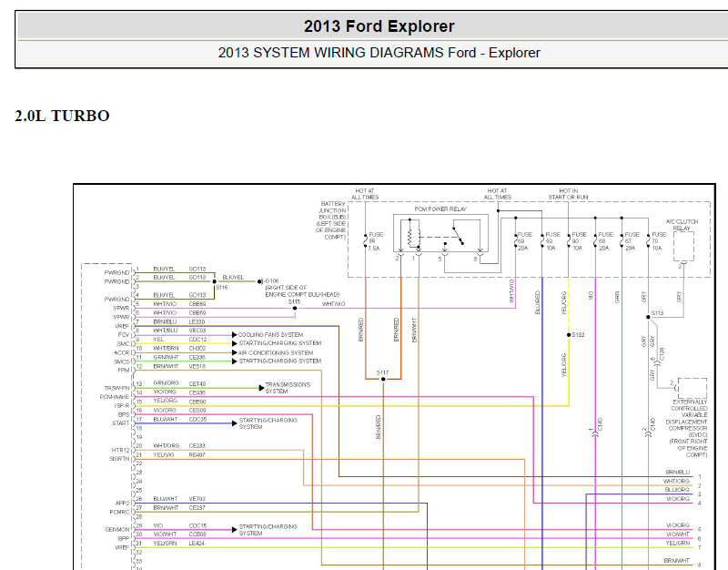Click the "BPP" pin label
Viewport: 728px width, 570px height.
pos(124,538)
